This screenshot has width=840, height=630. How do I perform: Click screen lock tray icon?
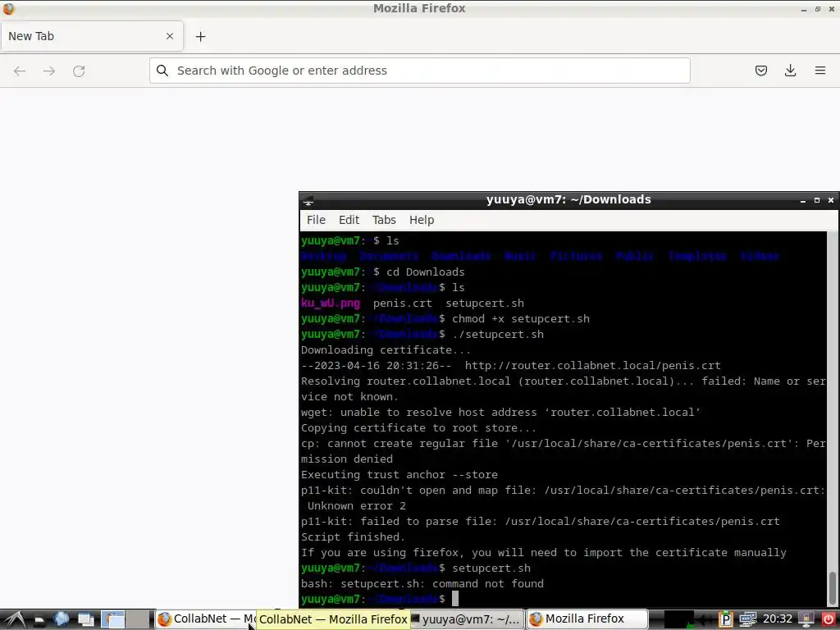point(806,619)
